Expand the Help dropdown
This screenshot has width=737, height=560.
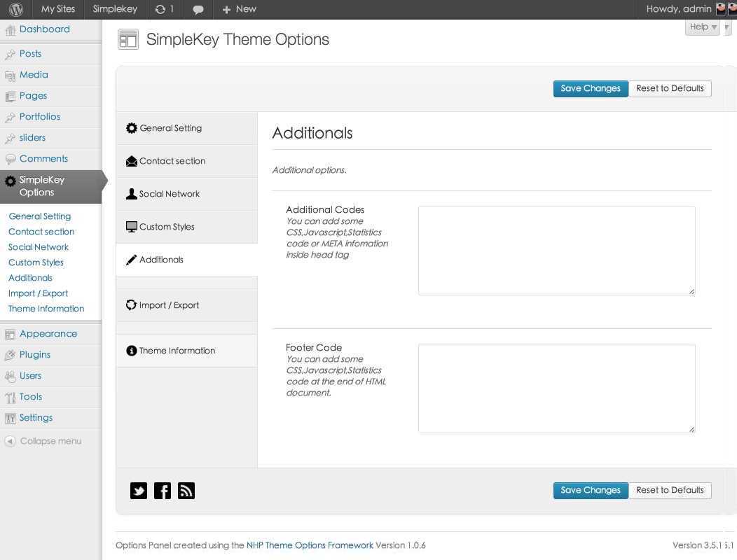coord(703,27)
